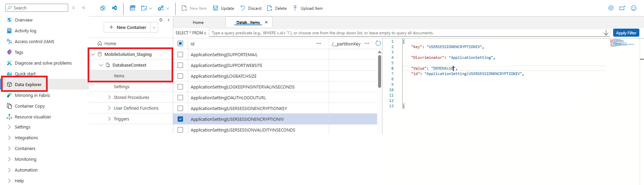
Task: Open Container Copy
Action: pos(30,106)
